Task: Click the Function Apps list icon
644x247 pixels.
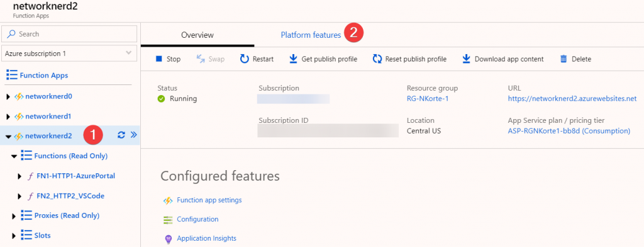Action: pyautogui.click(x=12, y=76)
